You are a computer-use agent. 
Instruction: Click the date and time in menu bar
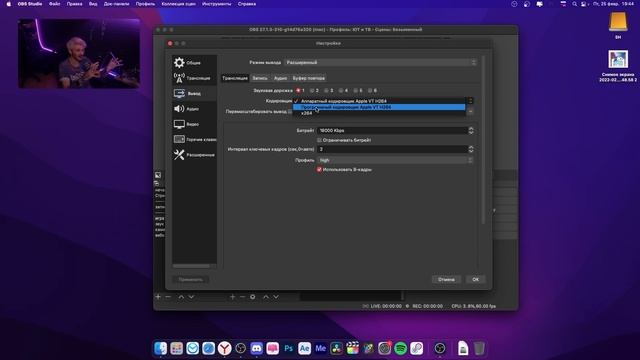[x=613, y=4]
